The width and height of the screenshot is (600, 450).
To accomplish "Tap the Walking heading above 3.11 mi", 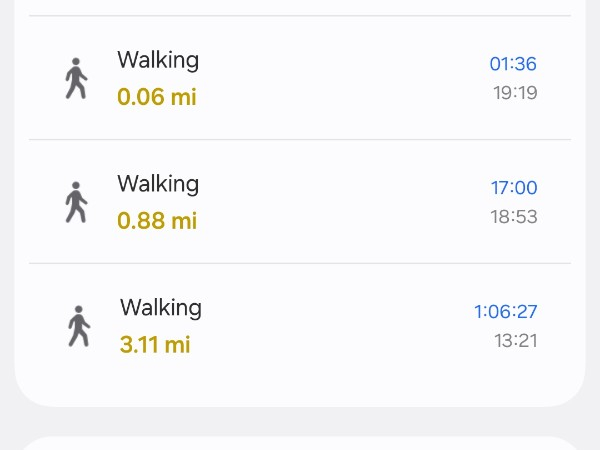I will (x=161, y=308).
